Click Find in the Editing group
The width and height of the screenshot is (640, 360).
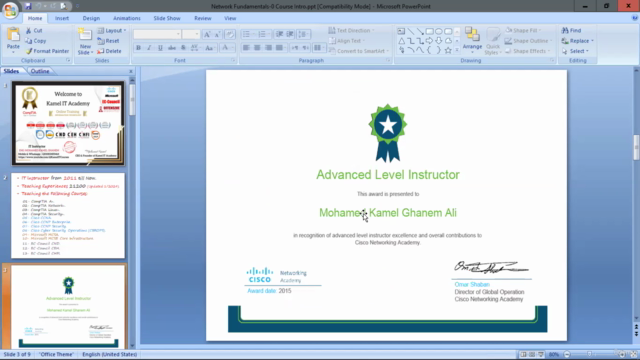click(x=571, y=31)
